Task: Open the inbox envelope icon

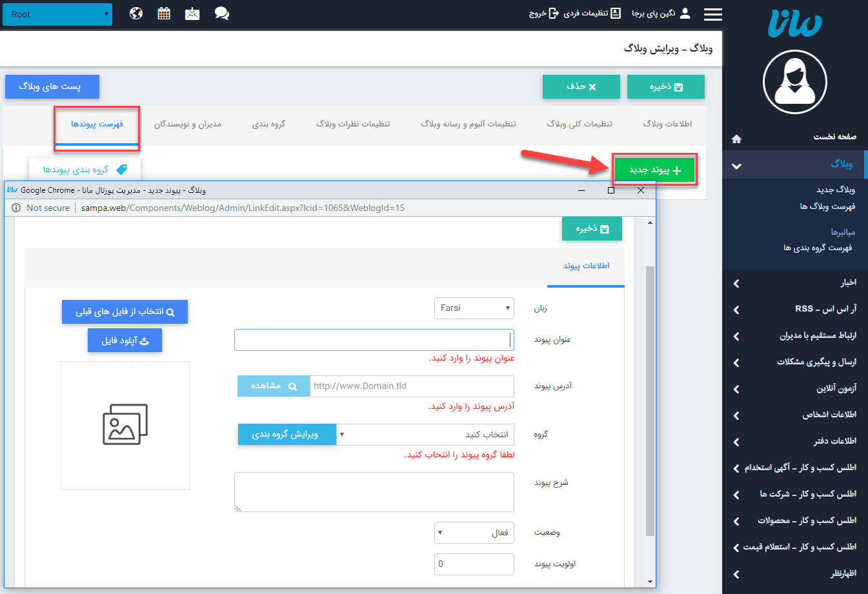Action: point(192,13)
